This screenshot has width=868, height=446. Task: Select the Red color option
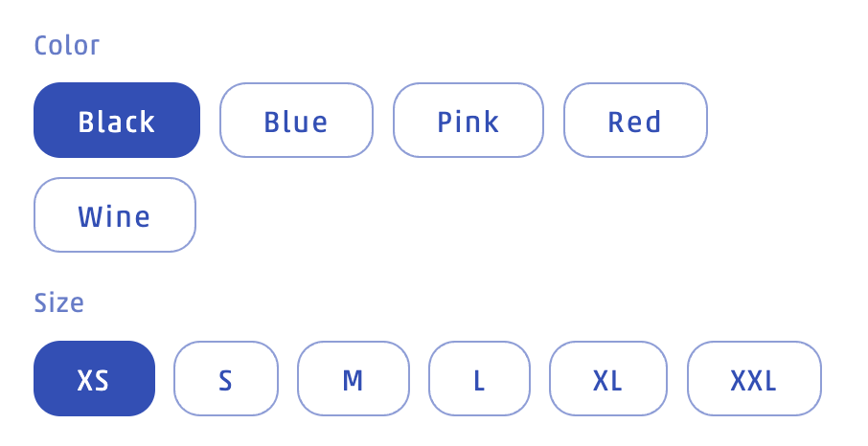coord(635,121)
